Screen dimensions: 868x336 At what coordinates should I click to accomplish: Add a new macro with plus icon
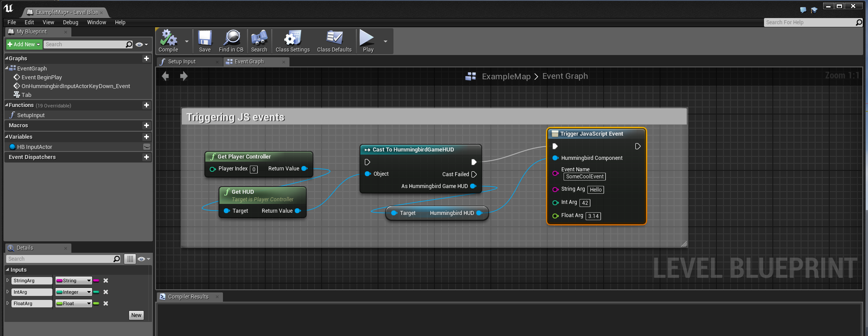[x=146, y=126]
